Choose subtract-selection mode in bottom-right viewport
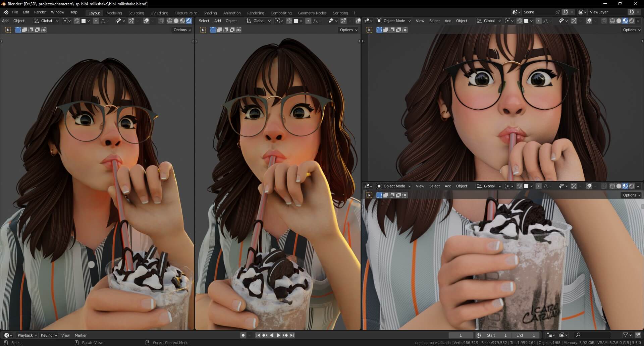 (x=392, y=195)
